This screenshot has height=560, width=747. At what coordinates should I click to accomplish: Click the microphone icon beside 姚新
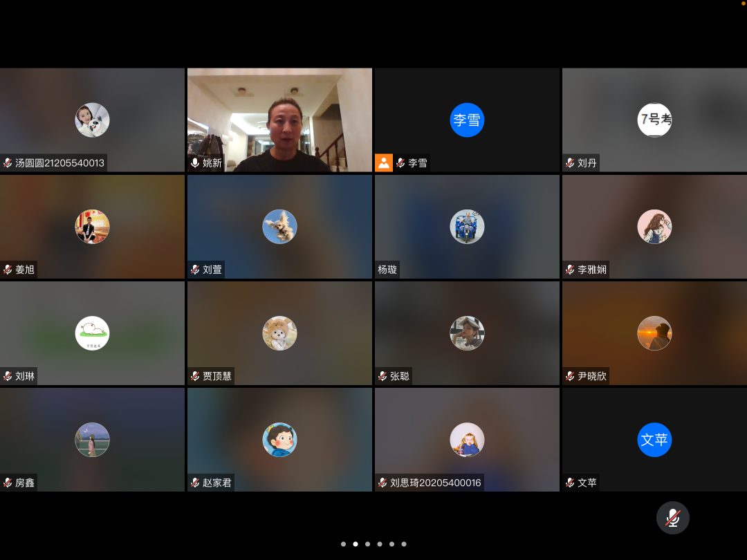195,163
